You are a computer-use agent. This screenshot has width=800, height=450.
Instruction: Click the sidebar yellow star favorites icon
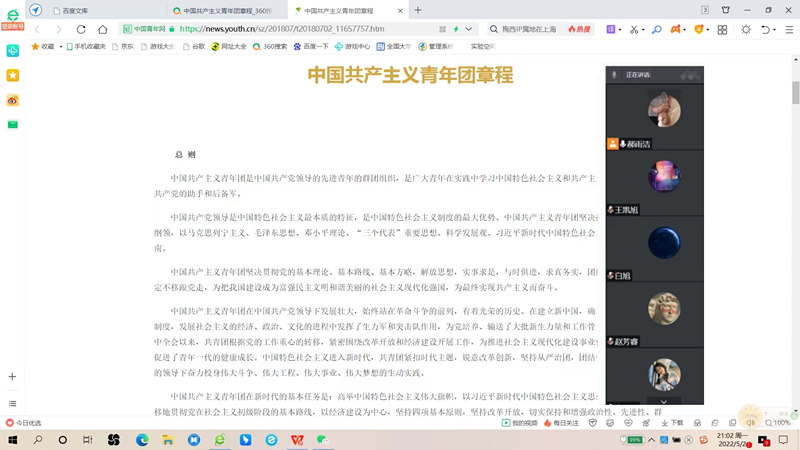pos(13,76)
